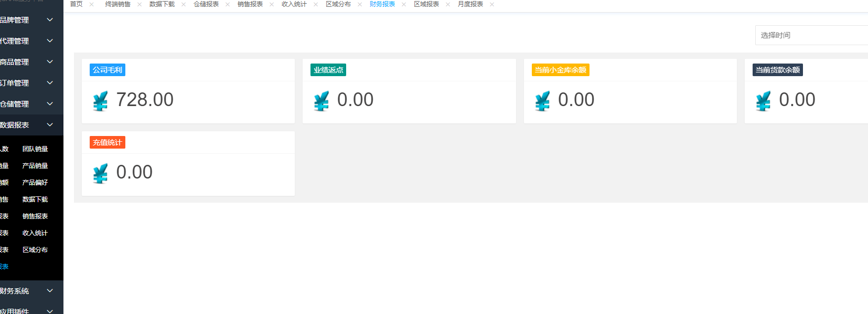Close the 月度报表 tab
This screenshot has height=314, width=868.
point(492,4)
